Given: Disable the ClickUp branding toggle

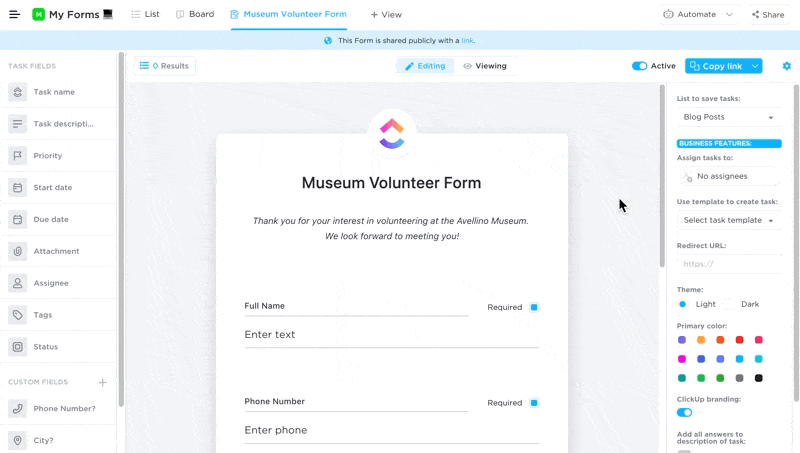Looking at the screenshot, I should tap(684, 412).
